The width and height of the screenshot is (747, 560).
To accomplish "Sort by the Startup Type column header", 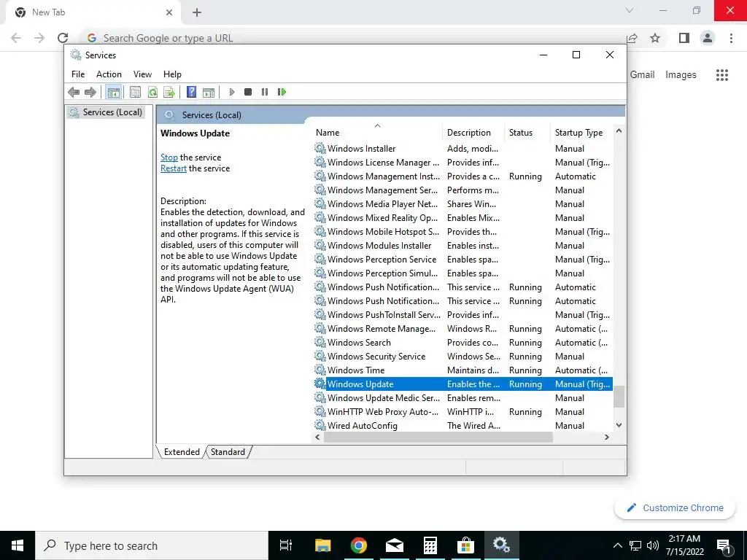I will (581, 133).
